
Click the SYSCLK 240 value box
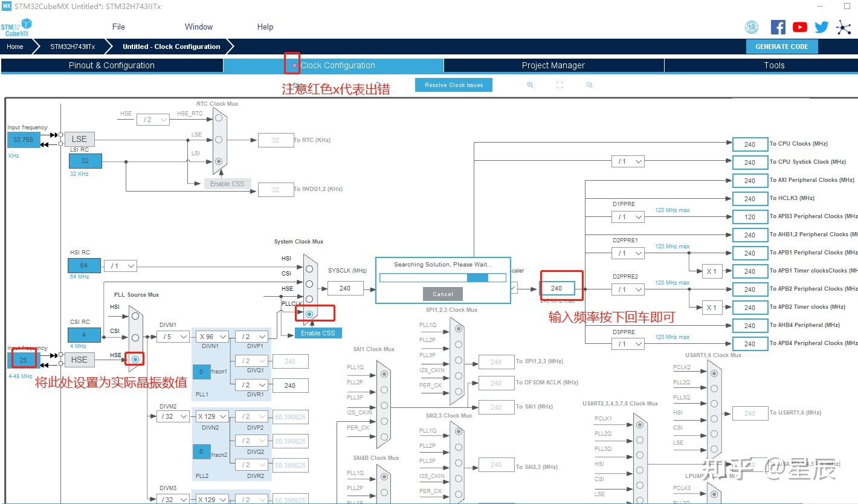click(x=345, y=288)
